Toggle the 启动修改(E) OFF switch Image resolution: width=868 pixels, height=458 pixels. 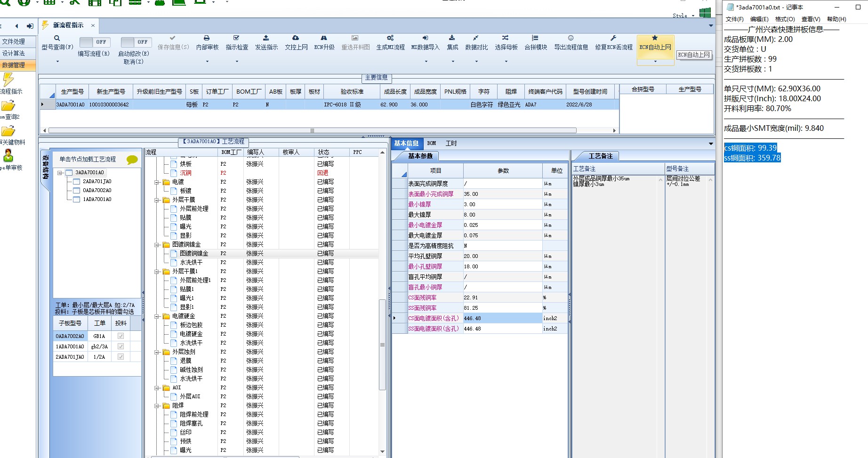click(136, 42)
